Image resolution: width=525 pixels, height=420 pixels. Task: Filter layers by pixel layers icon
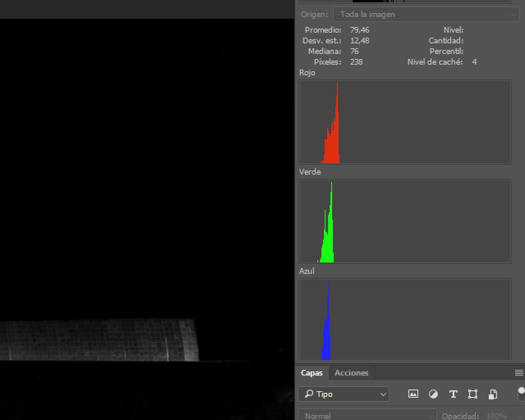click(x=413, y=394)
